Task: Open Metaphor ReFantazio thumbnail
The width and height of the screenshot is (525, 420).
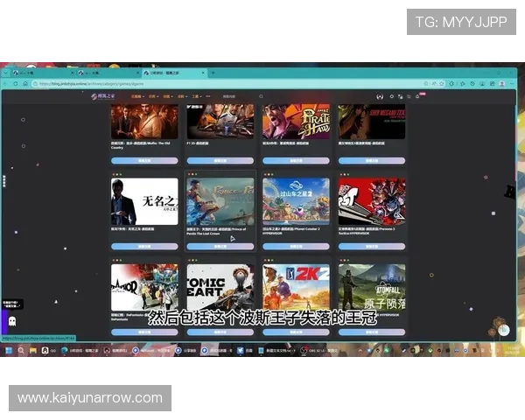Action: tap(144, 287)
